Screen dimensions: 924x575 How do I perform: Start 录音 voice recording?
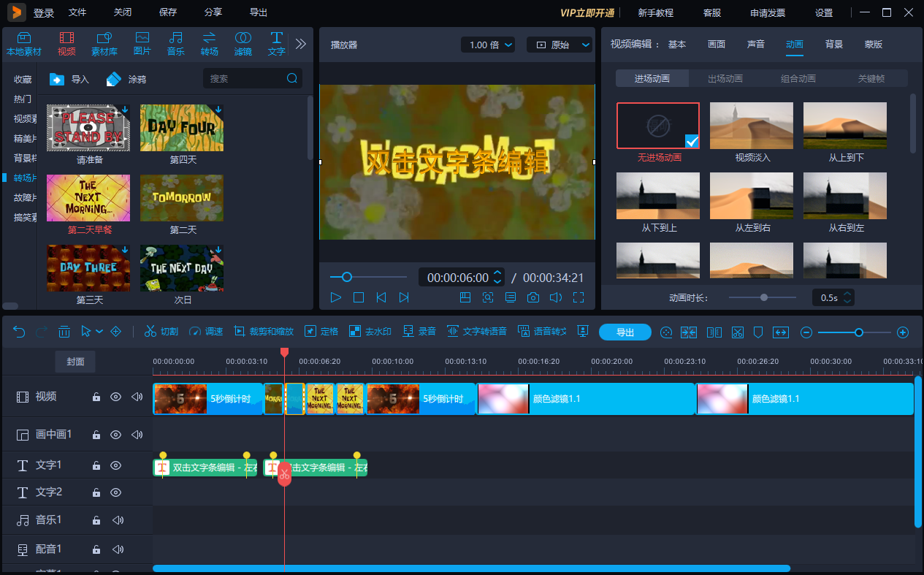[419, 331]
